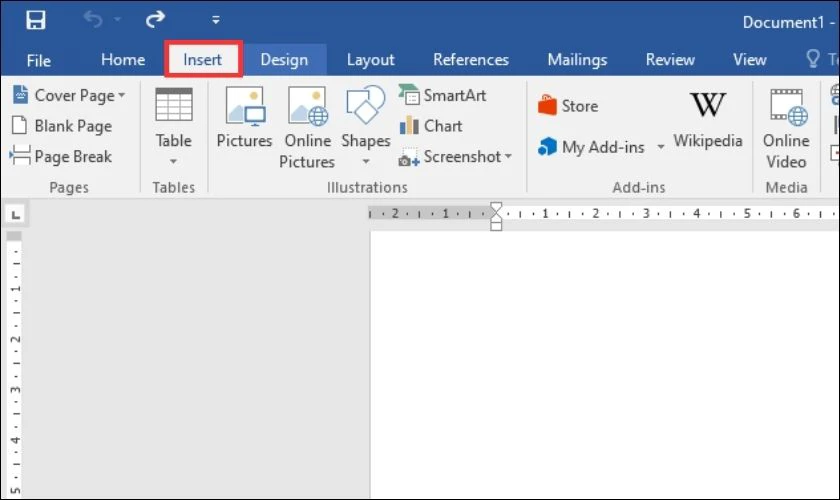Viewport: 840px width, 500px height.
Task: Open the Office Store add-ins
Action: [x=568, y=106]
